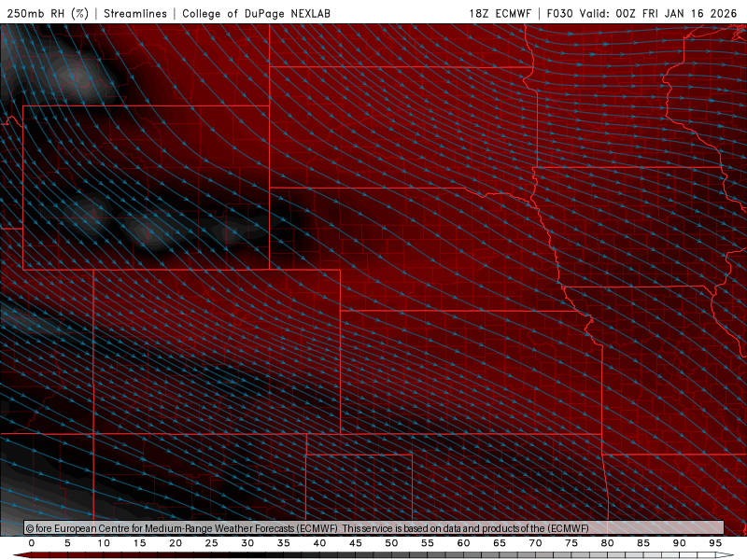747x560 pixels.
Task: Click the colorbar label "10"
Action: (104, 543)
